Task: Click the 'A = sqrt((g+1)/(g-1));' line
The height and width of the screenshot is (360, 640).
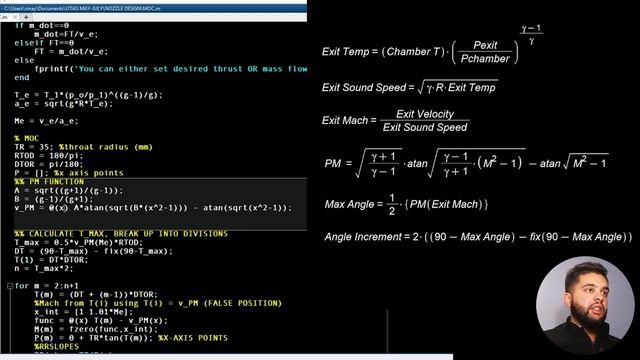Action: click(69, 191)
